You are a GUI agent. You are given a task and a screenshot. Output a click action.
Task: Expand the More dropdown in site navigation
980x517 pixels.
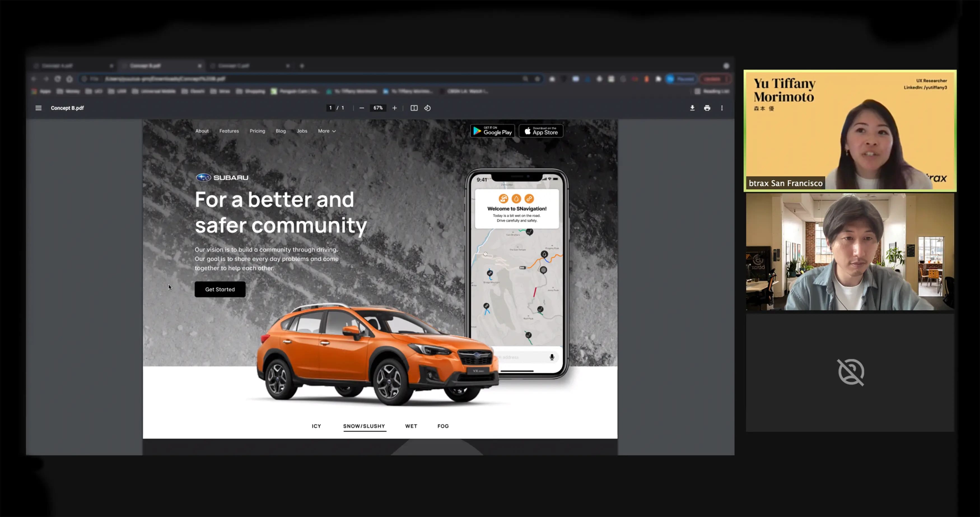click(327, 131)
